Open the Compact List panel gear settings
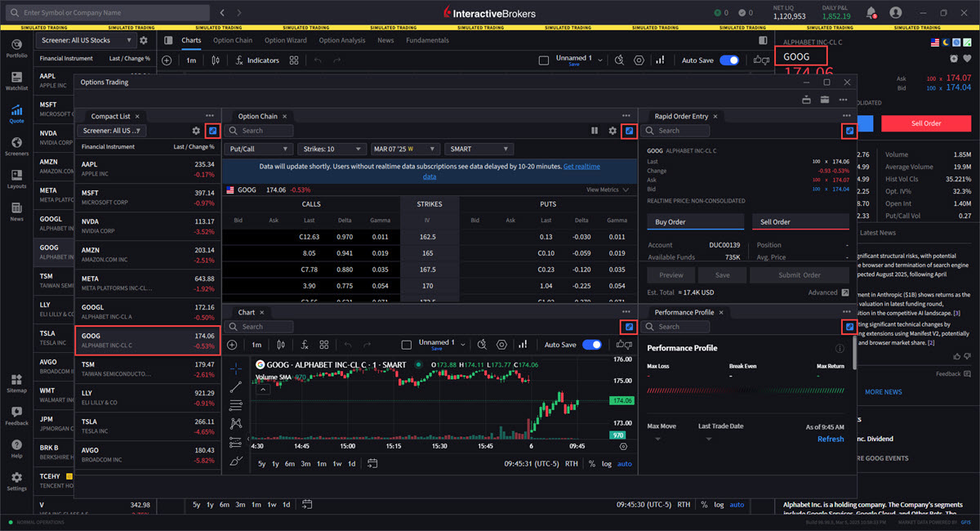This screenshot has height=531, width=980. coord(196,131)
